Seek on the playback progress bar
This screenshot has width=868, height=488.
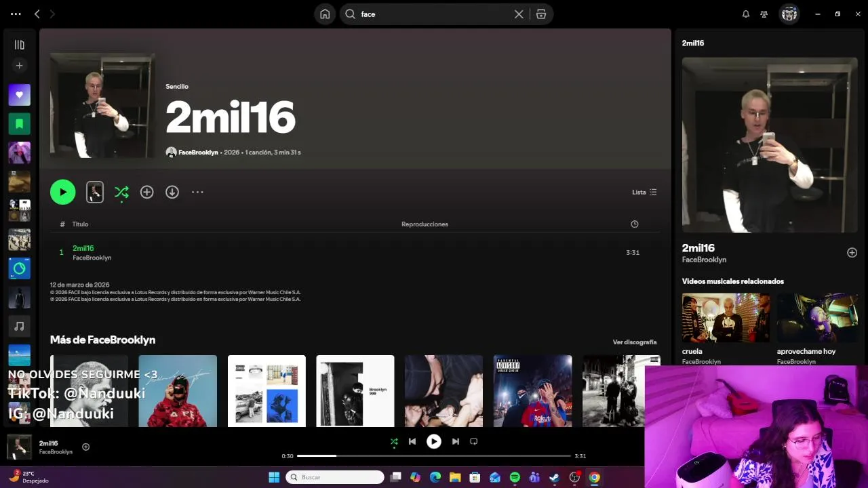434,456
